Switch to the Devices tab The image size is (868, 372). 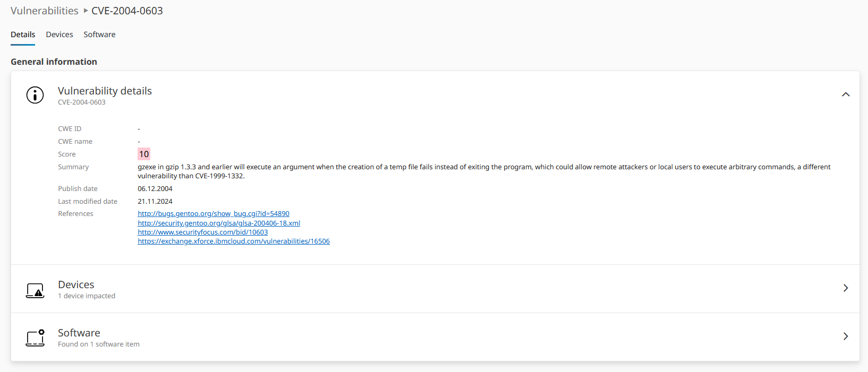59,34
